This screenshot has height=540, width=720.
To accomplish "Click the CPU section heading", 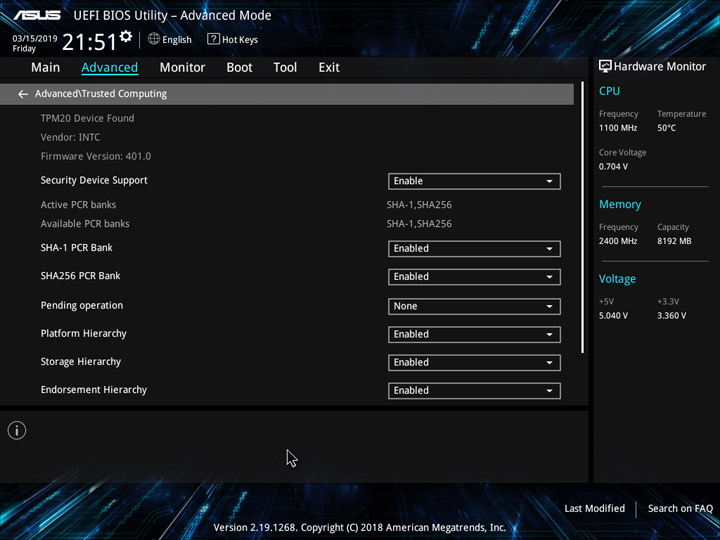I will pos(609,91).
